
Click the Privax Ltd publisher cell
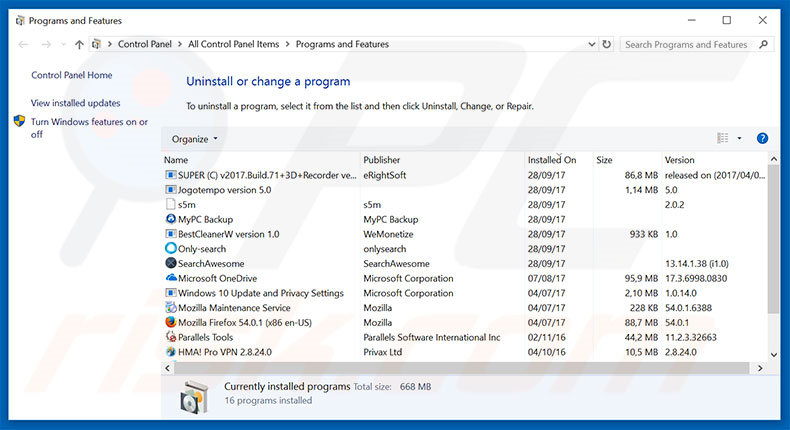pyautogui.click(x=382, y=352)
